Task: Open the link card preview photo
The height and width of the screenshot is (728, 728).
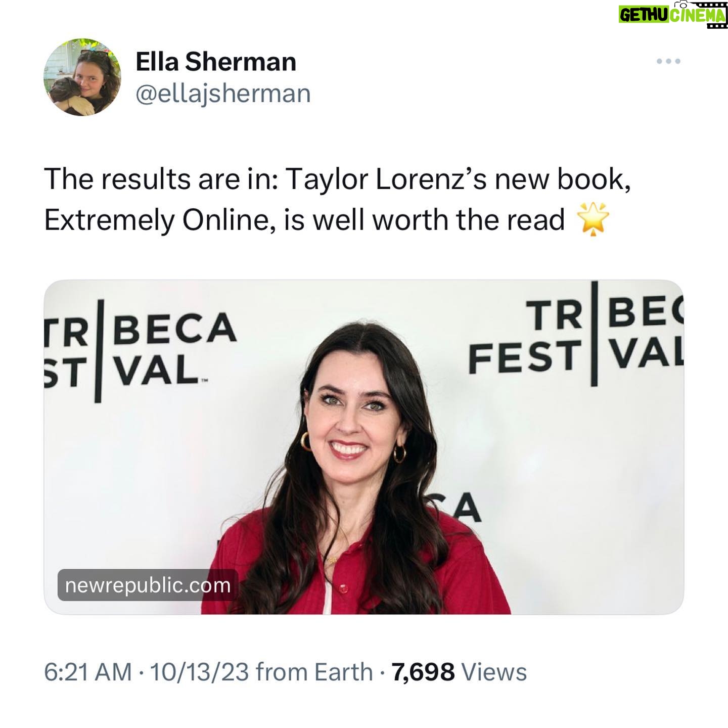Action: pyautogui.click(x=364, y=447)
